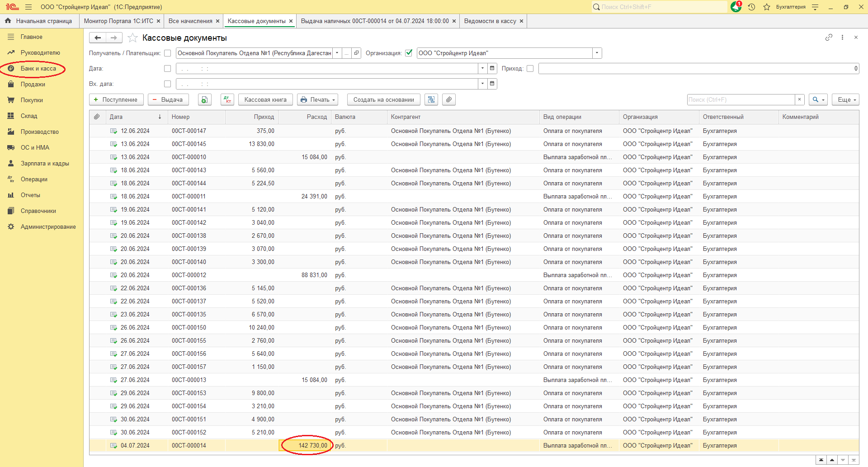Click the Кассовая книга button
Screen dimensions: 868x467
tap(265, 100)
